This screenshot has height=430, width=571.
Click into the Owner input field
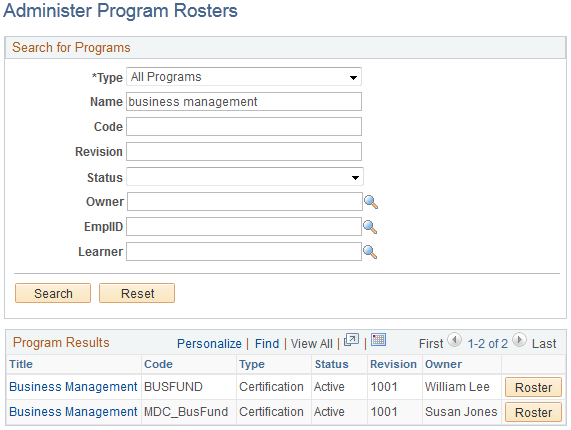click(245, 202)
